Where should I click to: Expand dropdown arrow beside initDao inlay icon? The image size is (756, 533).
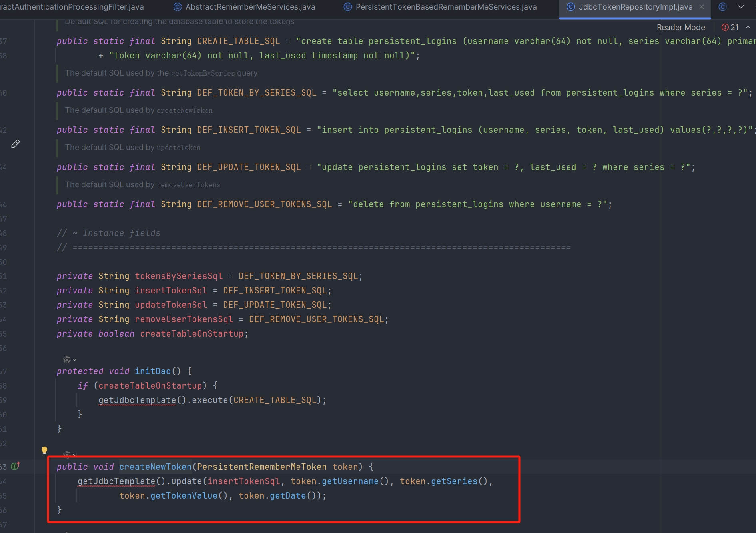tap(75, 360)
